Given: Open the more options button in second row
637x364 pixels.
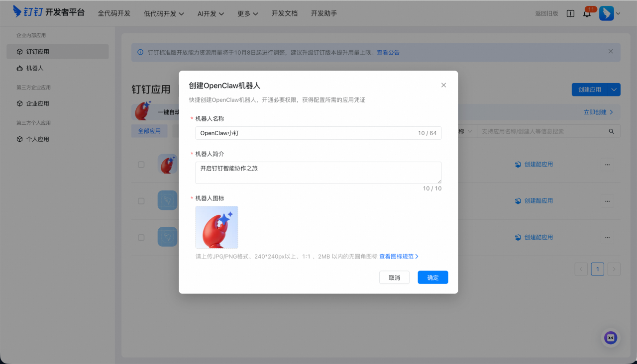Looking at the screenshot, I should pos(607,201).
